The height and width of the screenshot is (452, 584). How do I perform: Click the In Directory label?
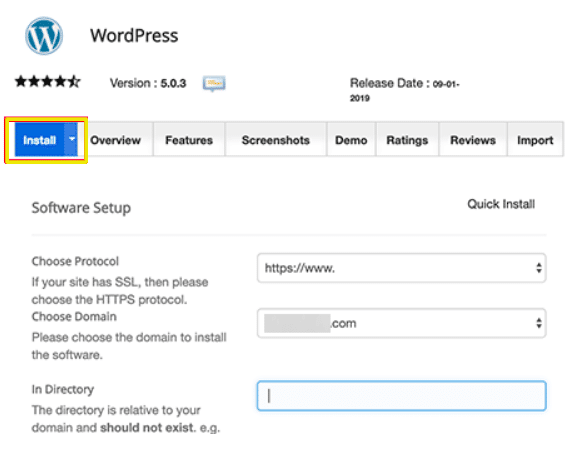coord(63,389)
